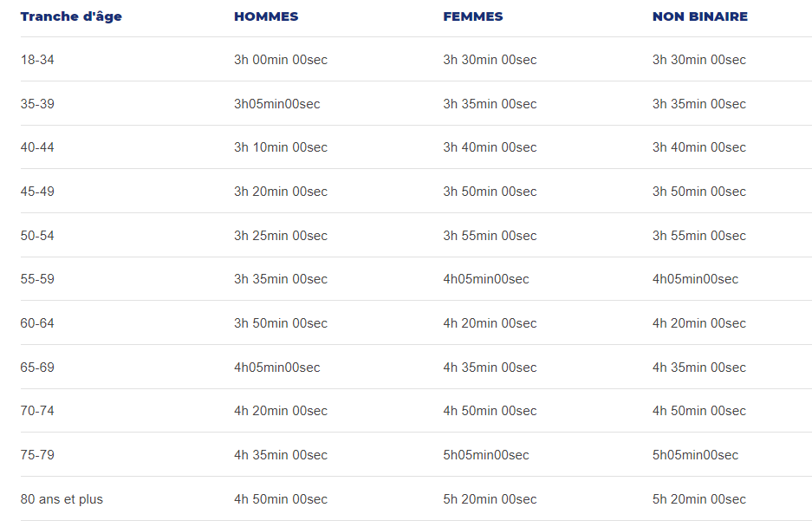The image size is (812, 527).
Task: Click the women's 75-79 qualifying time
Action: 486,455
